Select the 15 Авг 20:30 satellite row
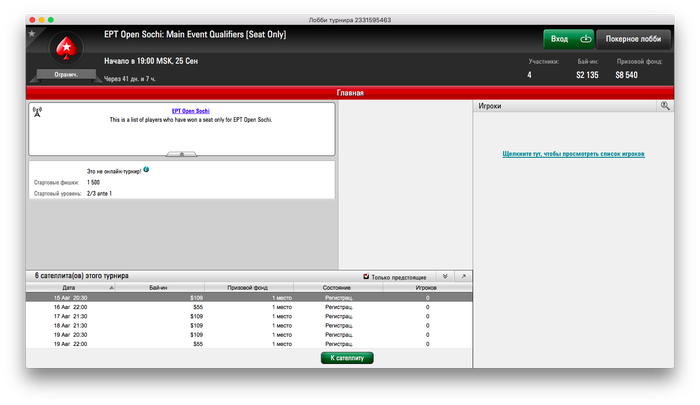The width and height of the screenshot is (700, 405). (249, 297)
